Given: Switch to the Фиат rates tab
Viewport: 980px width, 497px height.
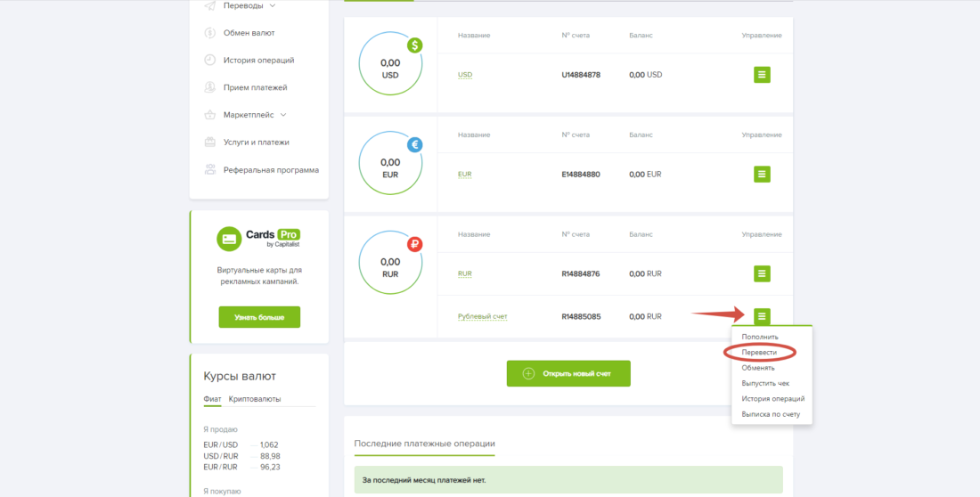Looking at the screenshot, I should click(213, 399).
